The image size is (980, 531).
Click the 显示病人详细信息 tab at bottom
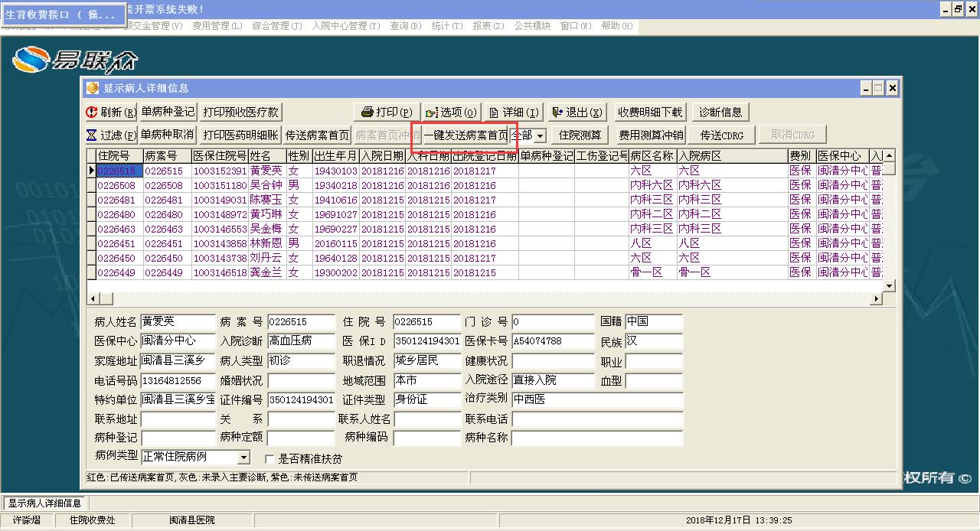44,503
